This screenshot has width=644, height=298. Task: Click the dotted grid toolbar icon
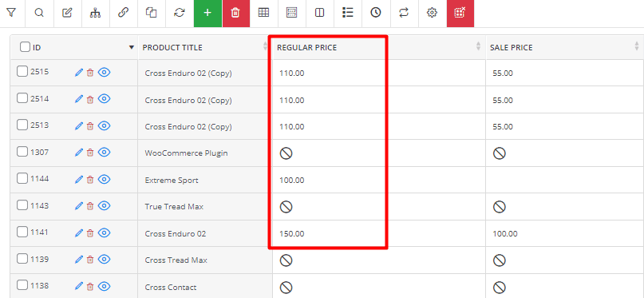click(x=291, y=13)
